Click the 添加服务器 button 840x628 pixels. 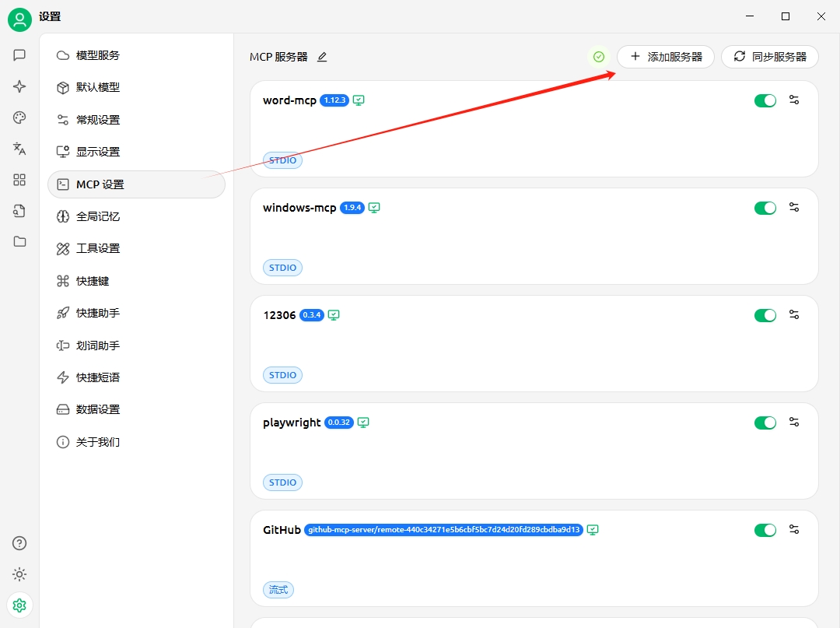point(665,57)
